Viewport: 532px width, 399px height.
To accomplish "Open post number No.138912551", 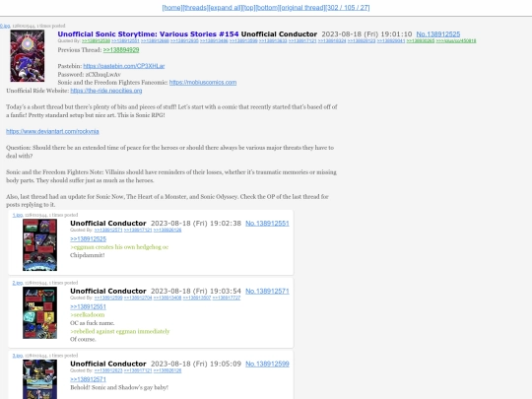I will pos(267,224).
